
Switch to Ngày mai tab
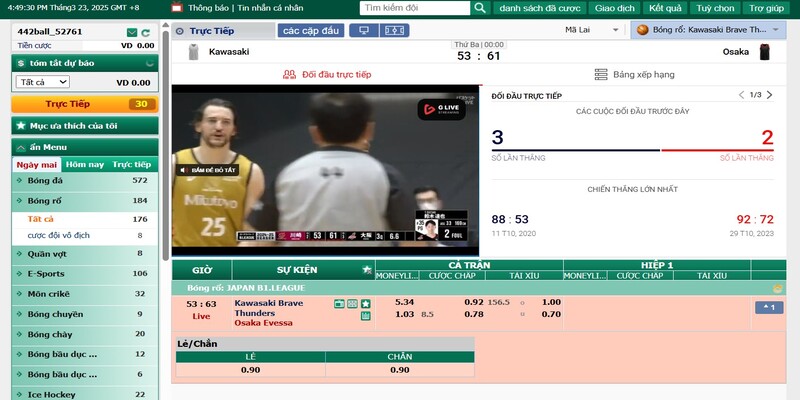click(x=36, y=165)
